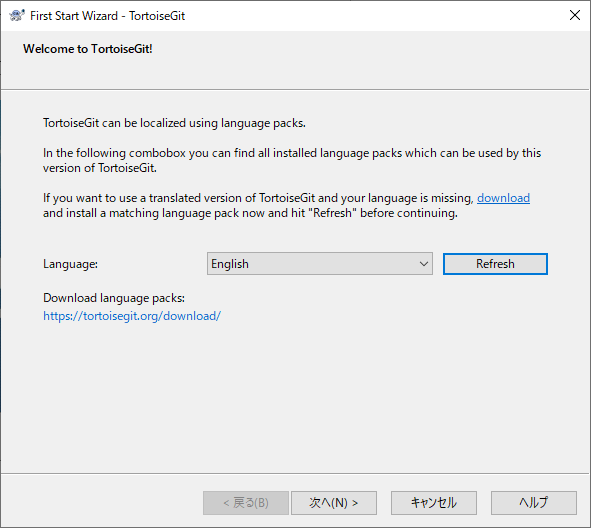Click the "First Start Wizard - TortoiseGit" title text
591x528 pixels.
coord(107,16)
